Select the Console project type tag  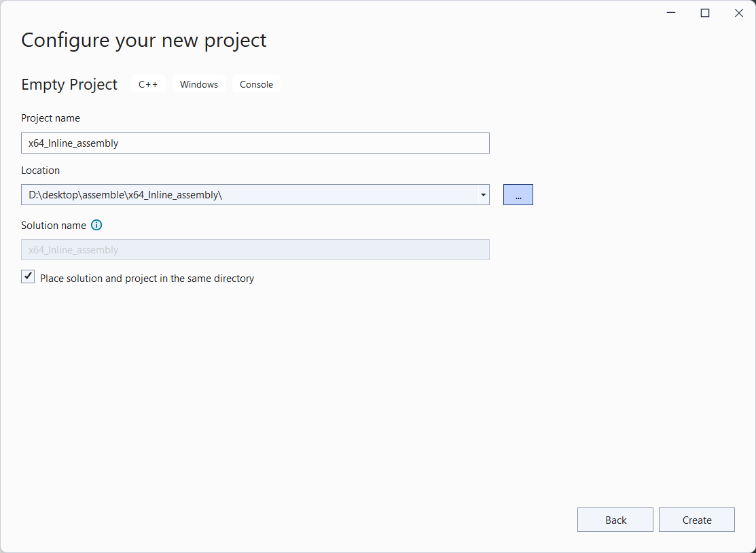[x=256, y=84]
